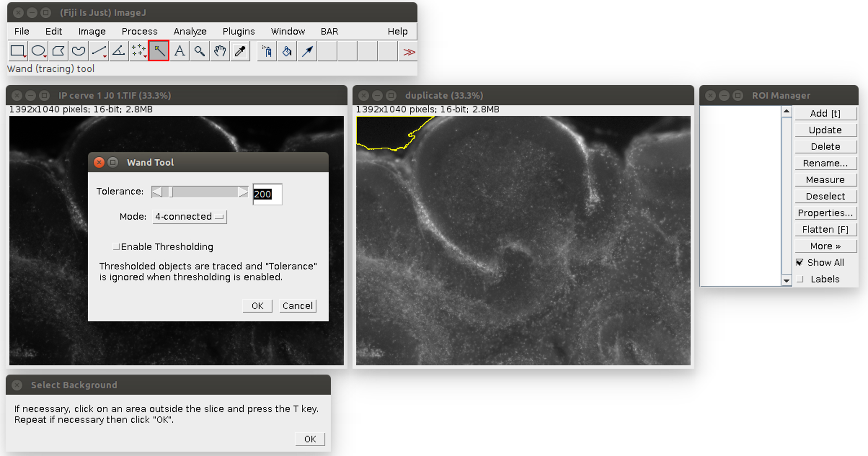
Task: Select the Arrow tool icon
Action: click(x=307, y=52)
